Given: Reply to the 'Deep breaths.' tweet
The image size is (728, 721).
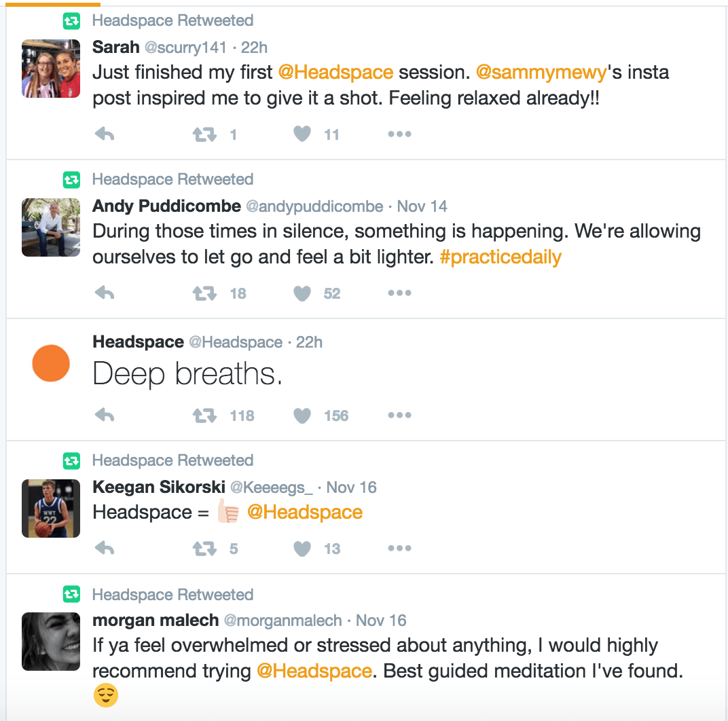Looking at the screenshot, I should 104,415.
